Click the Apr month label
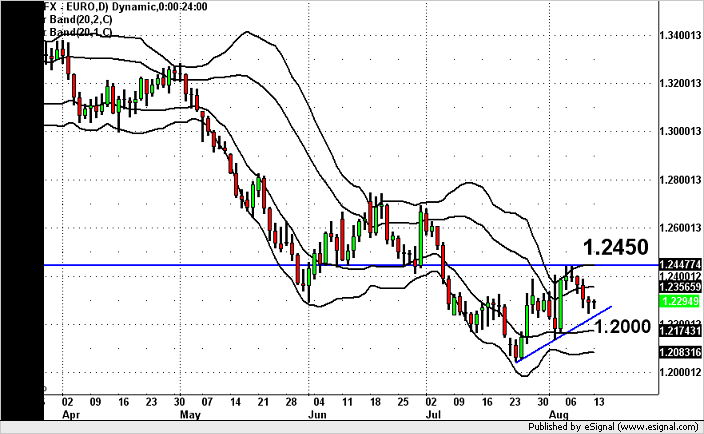The image size is (704, 434). pyautogui.click(x=71, y=414)
